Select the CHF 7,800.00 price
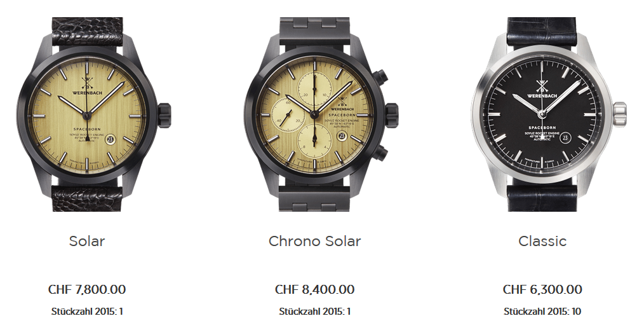644x330 pixels. [x=86, y=289]
